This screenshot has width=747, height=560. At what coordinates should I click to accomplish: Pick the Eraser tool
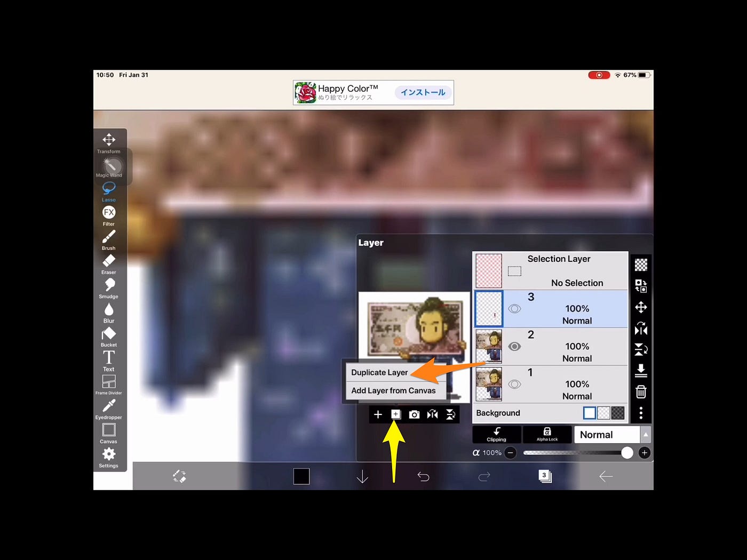(109, 264)
